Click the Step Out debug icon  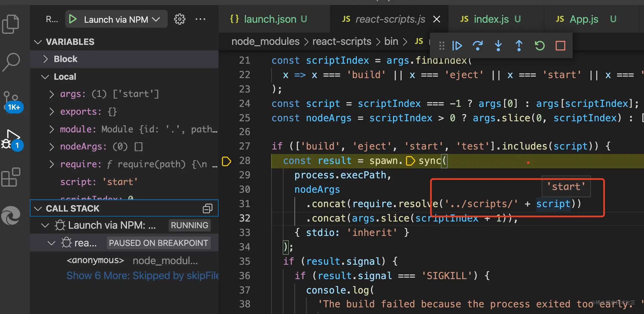(x=519, y=45)
